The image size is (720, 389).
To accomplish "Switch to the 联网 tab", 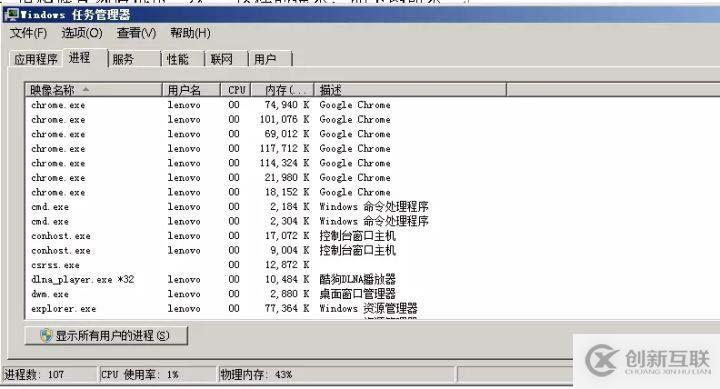I will click(x=226, y=59).
